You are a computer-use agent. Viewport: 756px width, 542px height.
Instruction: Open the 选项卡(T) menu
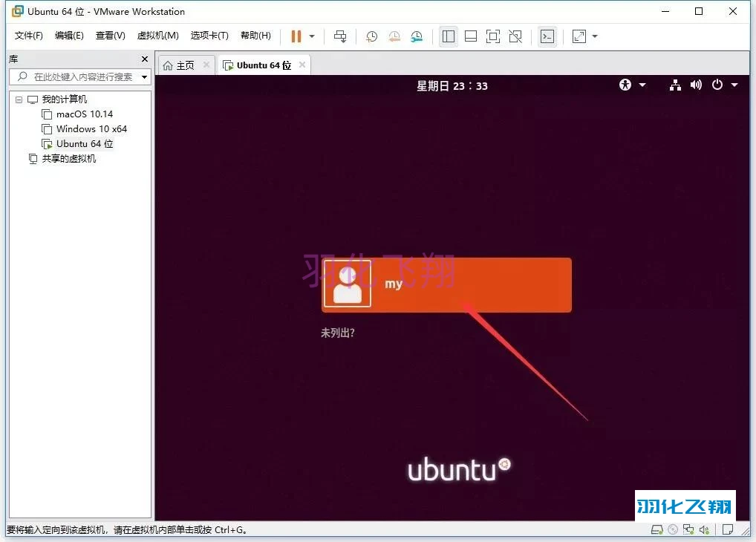(x=209, y=36)
